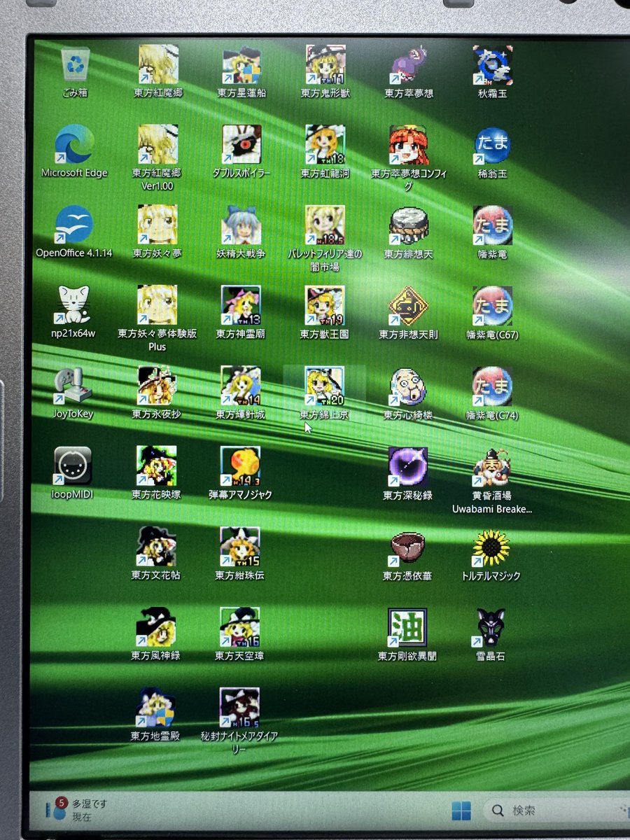The height and width of the screenshot is (840, 630).
Task: Select the 東方花映塚 icon
Action: [x=157, y=465]
